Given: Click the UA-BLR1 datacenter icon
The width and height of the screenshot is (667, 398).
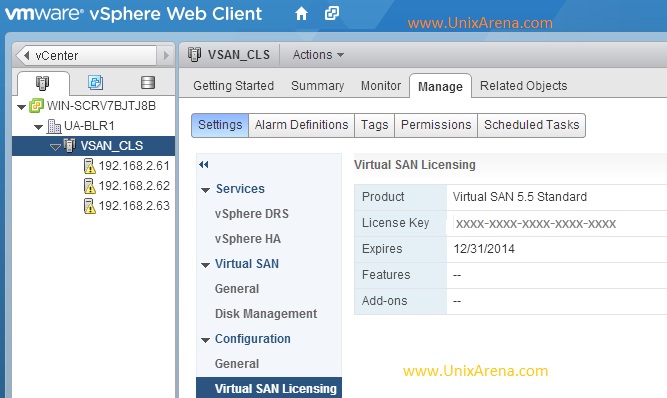Looking at the screenshot, I should [x=54, y=126].
